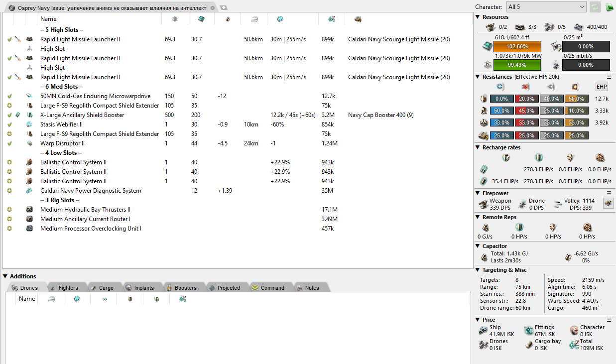Toggle state of Stasis Webifier II
Viewport: 616px width, 364px height.
pyautogui.click(x=9, y=124)
